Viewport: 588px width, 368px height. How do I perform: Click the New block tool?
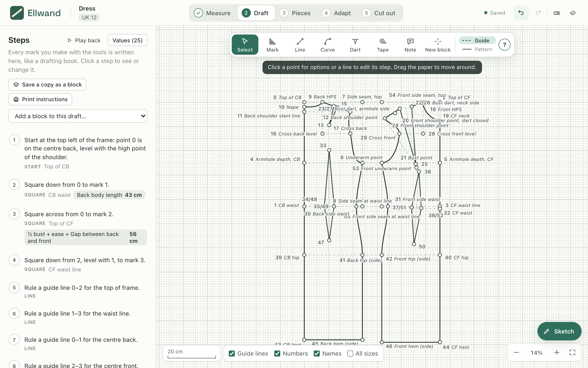(x=438, y=45)
